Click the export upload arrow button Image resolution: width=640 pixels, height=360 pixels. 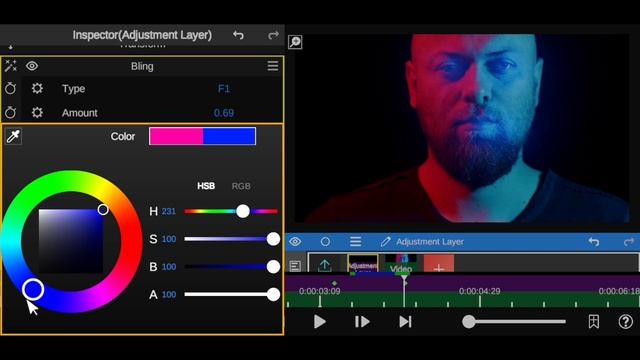(x=324, y=264)
